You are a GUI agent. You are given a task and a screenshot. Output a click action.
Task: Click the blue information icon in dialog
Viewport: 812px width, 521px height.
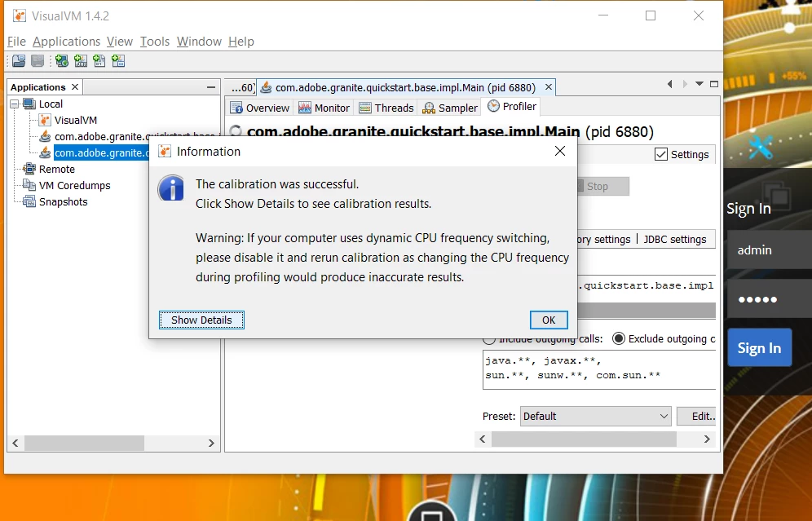coord(171,188)
